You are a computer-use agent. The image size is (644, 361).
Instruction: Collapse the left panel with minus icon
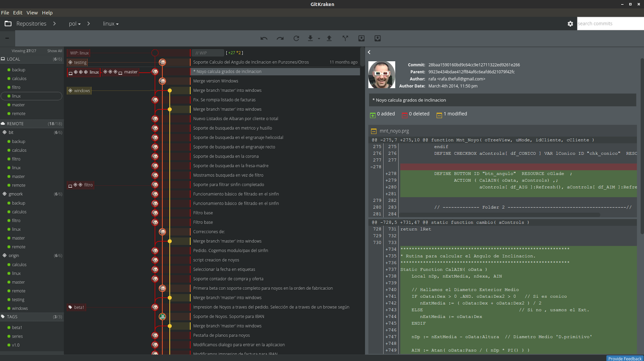point(7,38)
